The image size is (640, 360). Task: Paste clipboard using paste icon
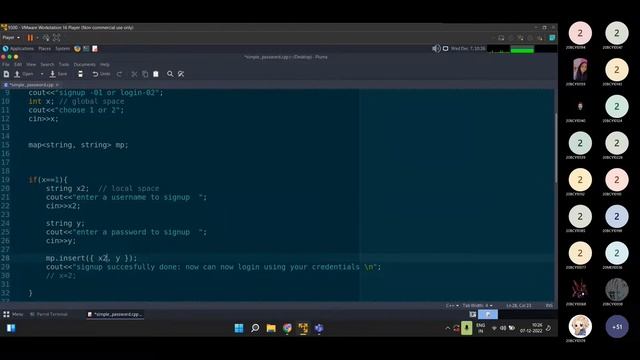coord(156,74)
